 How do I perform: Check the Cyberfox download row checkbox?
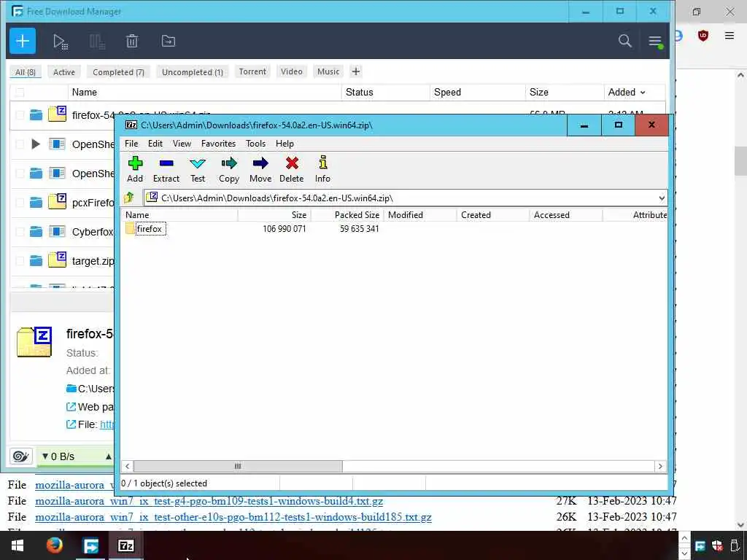(x=20, y=232)
